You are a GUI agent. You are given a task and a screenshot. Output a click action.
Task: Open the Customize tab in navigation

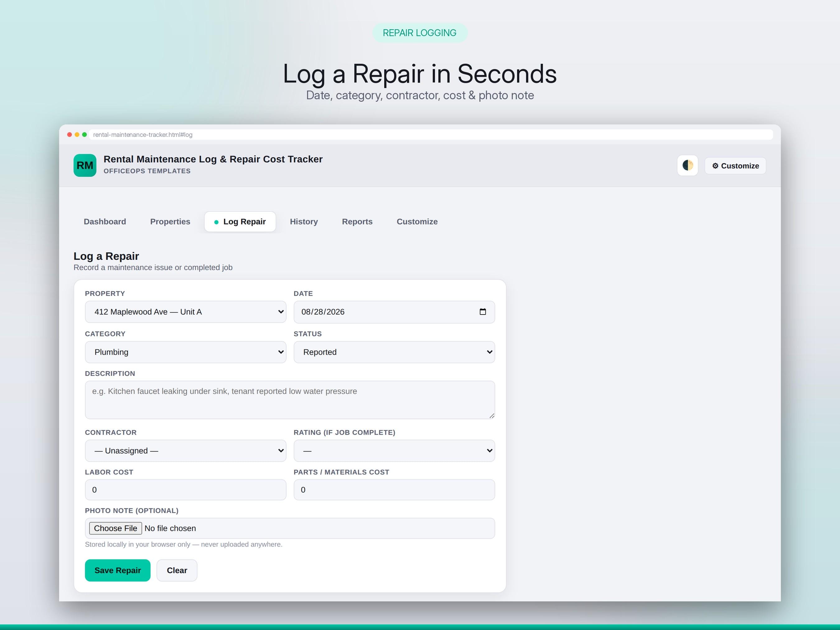tap(417, 222)
